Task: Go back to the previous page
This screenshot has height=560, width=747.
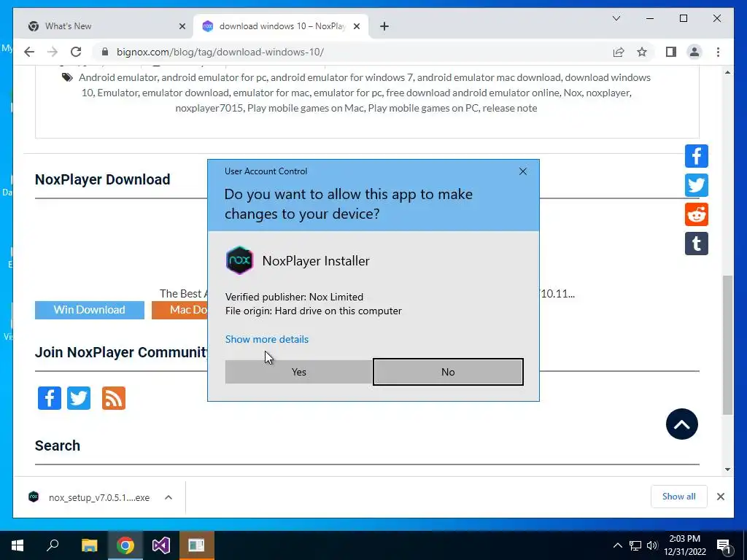Action: coord(29,52)
